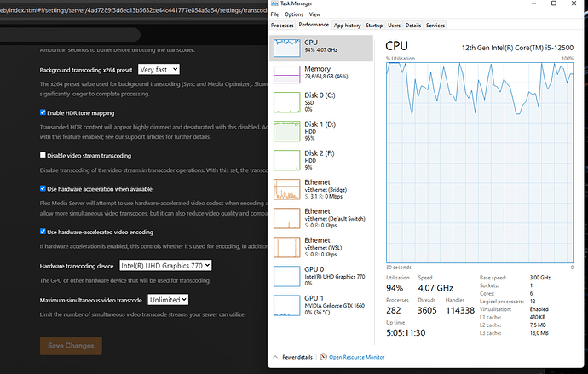588x374 pixels.
Task: Select GPU 0 Intel UHD Graphics 770 graph
Action: 287,276
